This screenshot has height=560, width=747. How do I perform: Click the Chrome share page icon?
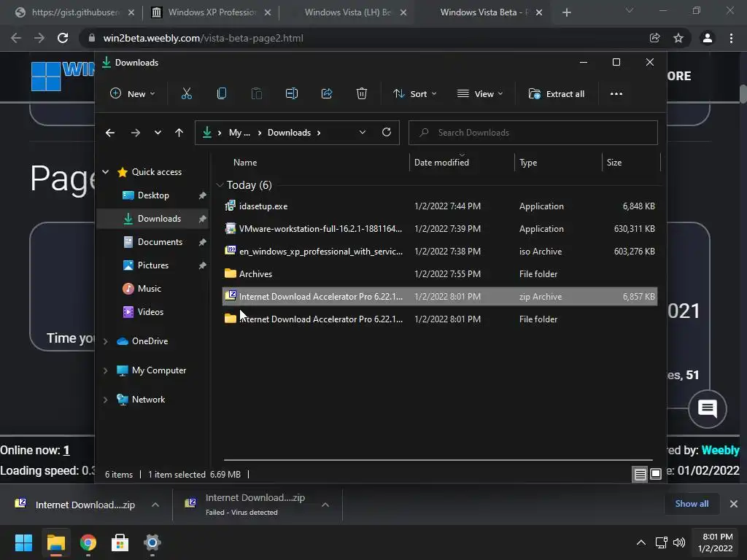click(x=654, y=38)
